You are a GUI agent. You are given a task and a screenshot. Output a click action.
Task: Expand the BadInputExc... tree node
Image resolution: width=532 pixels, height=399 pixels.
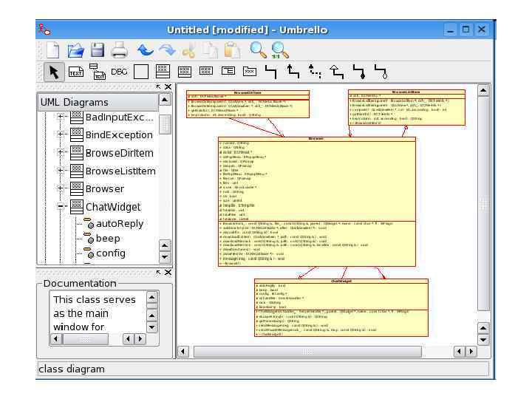[x=61, y=117]
